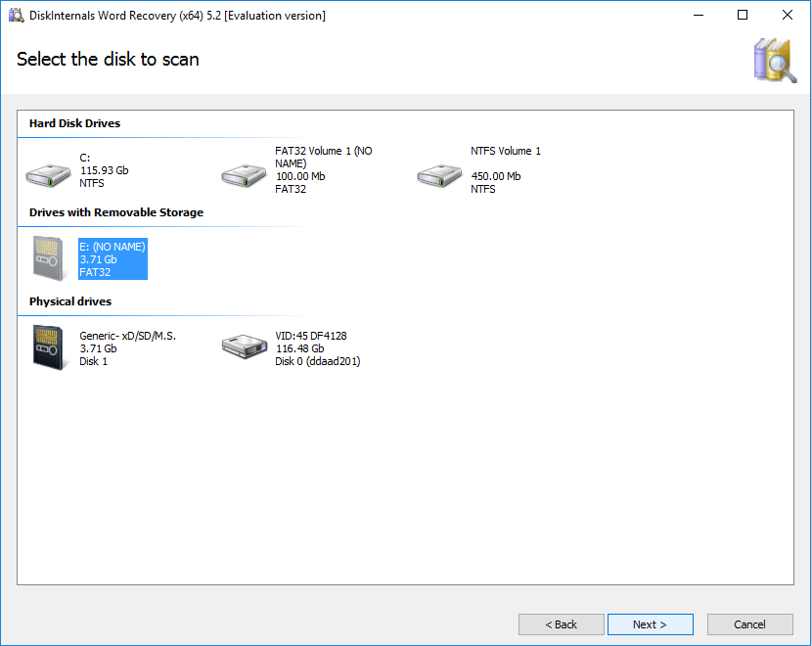Open the title bar application icon menu
This screenshot has height=646, width=812.
tap(16, 16)
